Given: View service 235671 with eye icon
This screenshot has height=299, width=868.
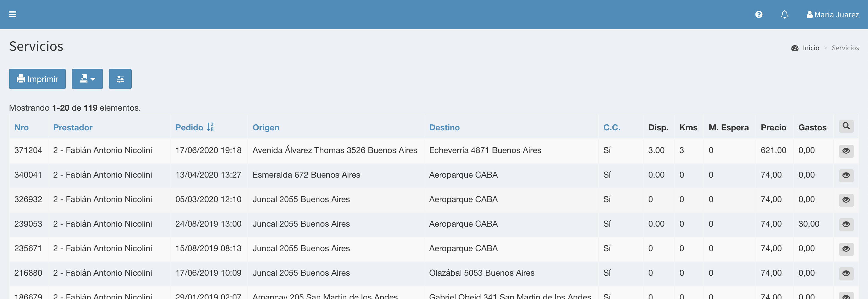Looking at the screenshot, I should [846, 249].
